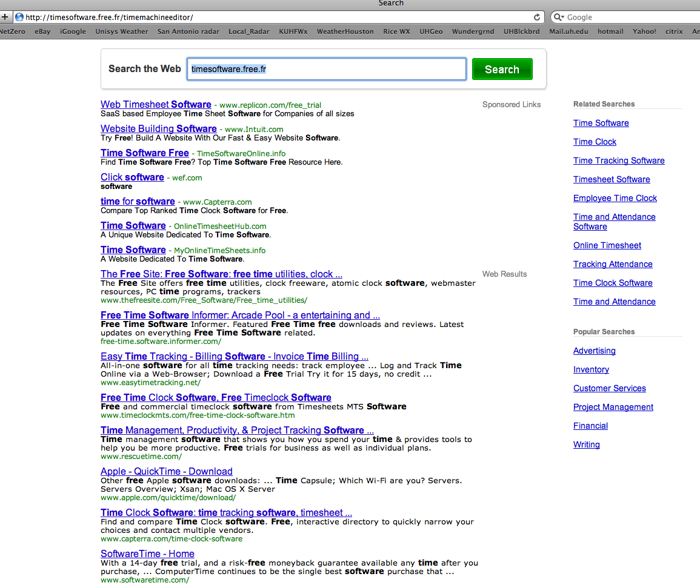This screenshot has height=588, width=700.
Task: Click related search Time Software
Action: [x=601, y=123]
